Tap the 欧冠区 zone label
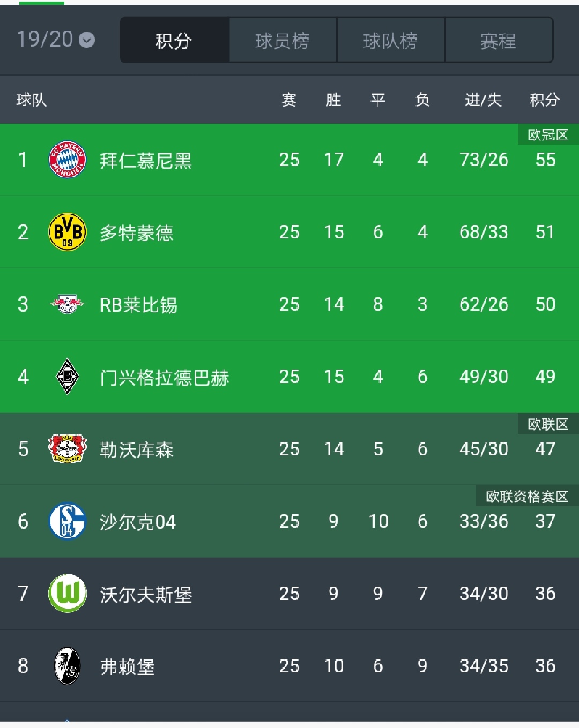 point(547,135)
